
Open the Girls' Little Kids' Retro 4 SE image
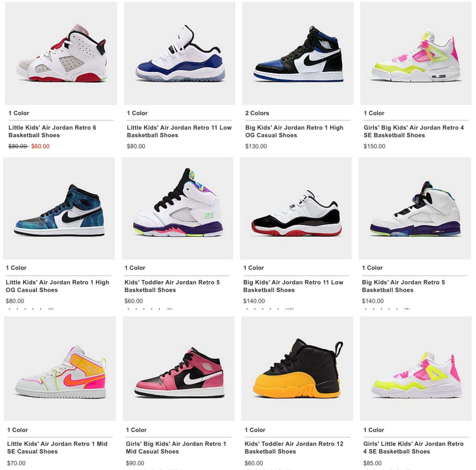(x=416, y=369)
